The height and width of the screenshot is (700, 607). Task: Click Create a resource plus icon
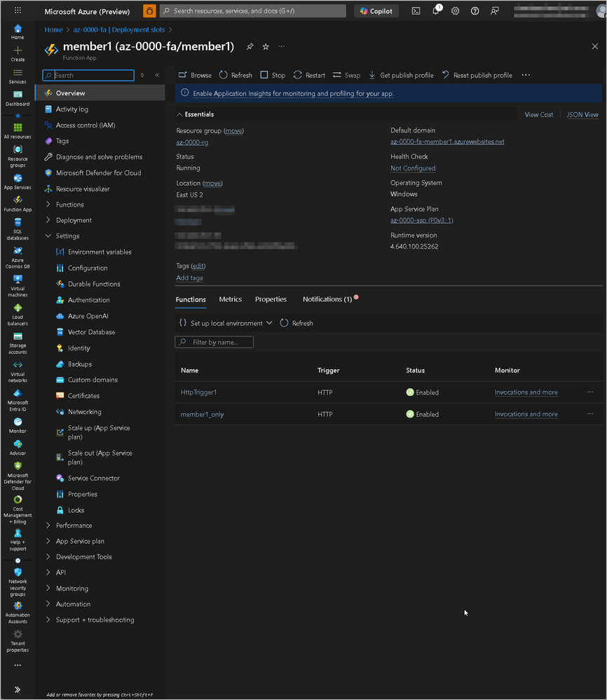[18, 53]
